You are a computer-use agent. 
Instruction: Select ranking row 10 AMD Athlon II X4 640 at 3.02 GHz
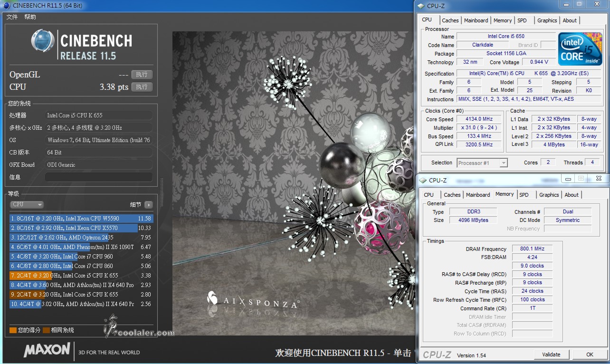(x=81, y=304)
